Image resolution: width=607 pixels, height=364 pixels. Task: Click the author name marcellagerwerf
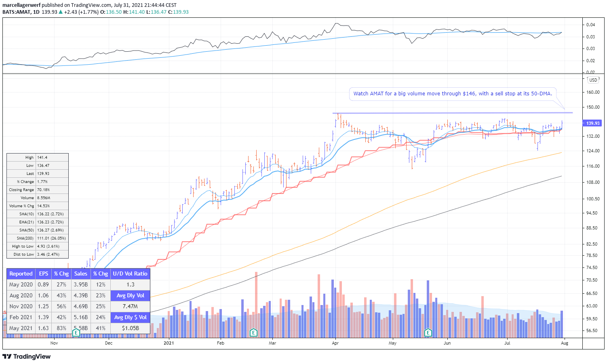tap(21, 5)
